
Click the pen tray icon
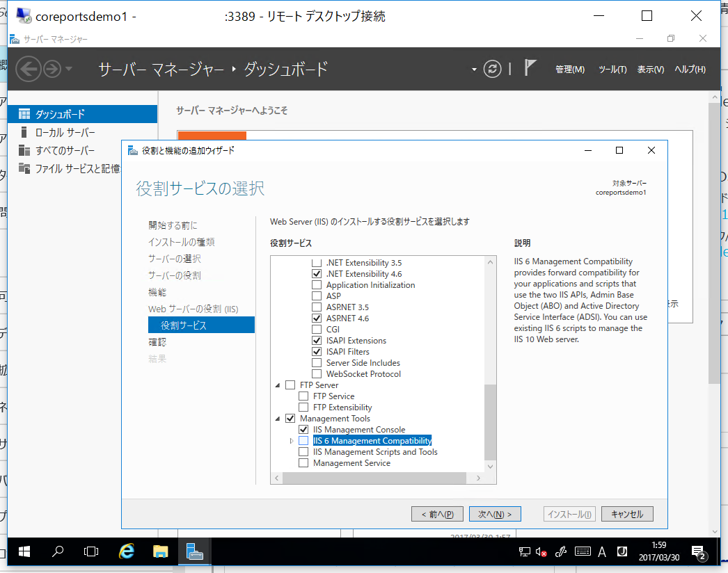561,551
